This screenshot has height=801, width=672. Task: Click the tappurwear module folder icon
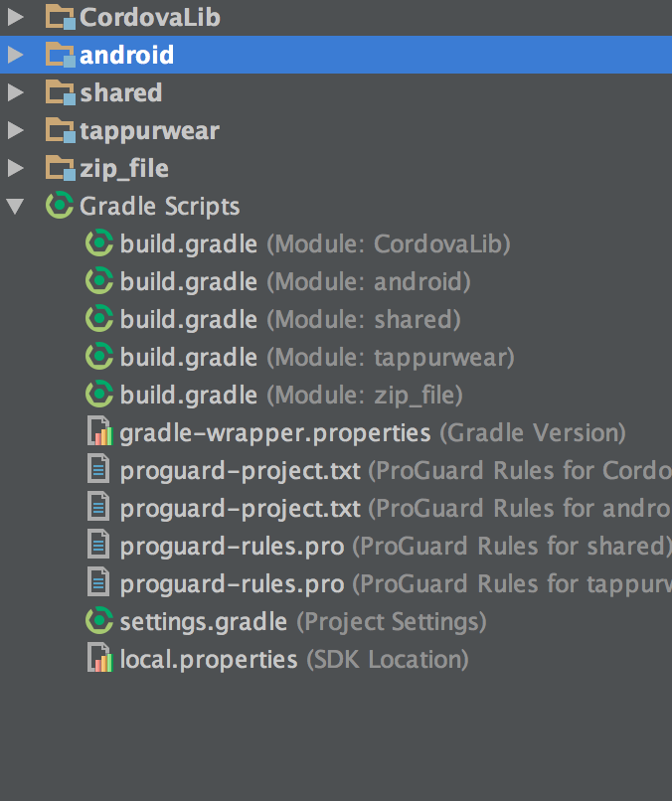point(61,130)
